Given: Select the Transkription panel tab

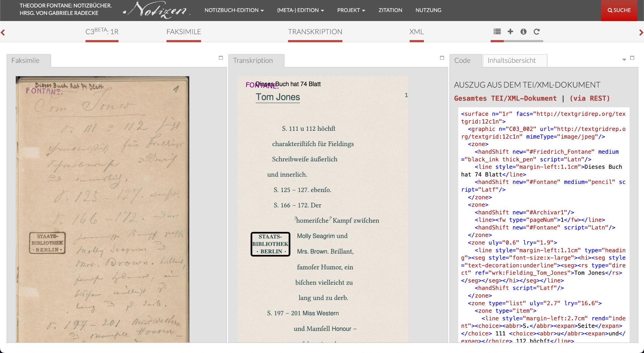Looking at the screenshot, I should tap(256, 60).
